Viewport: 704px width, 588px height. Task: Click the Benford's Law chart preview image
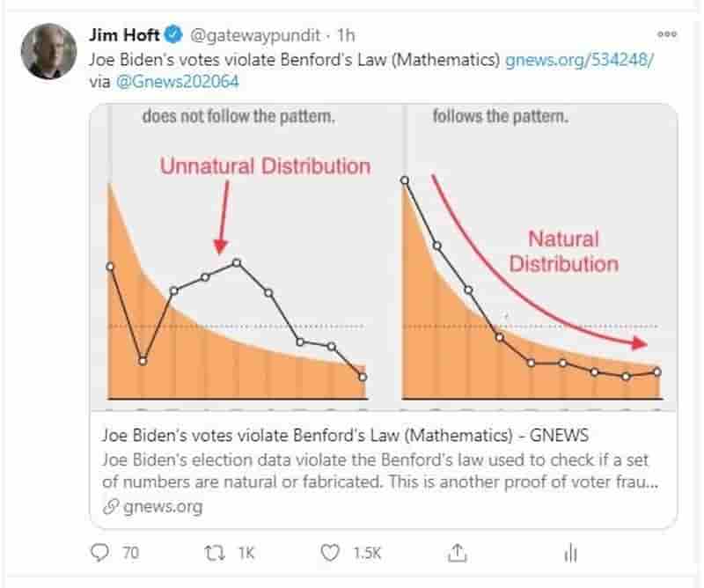click(x=384, y=257)
